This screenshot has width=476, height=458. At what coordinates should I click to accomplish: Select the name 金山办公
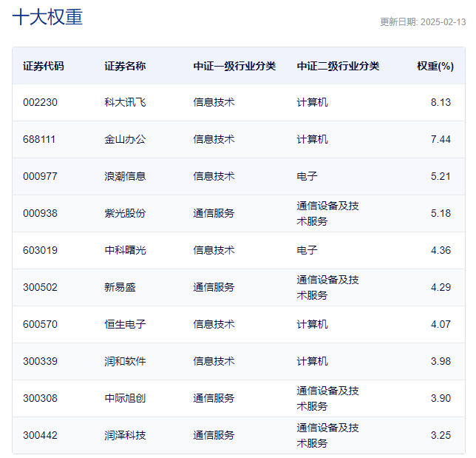click(x=125, y=140)
